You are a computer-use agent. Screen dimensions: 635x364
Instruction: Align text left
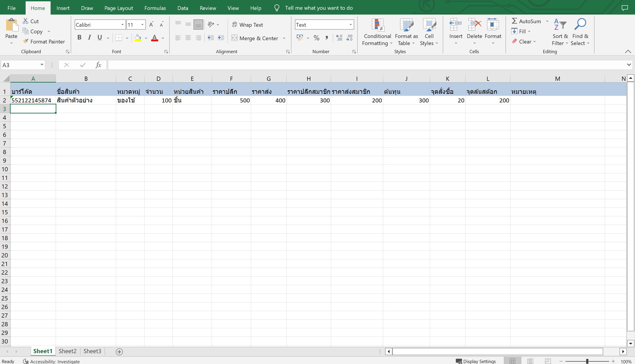[178, 38]
